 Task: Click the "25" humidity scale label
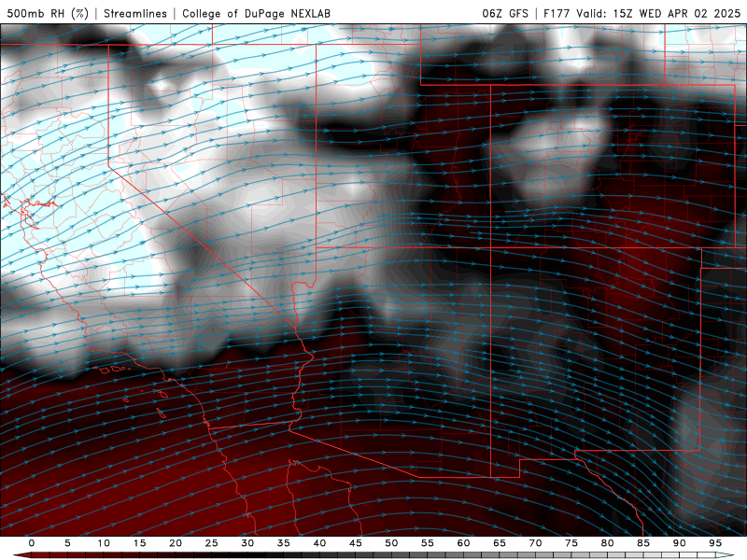pos(212,543)
